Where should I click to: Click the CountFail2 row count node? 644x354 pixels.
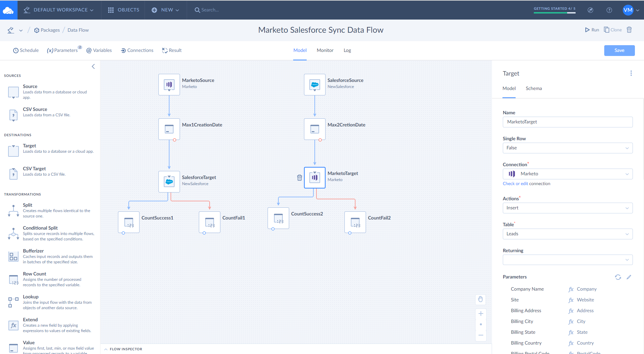[x=355, y=222]
